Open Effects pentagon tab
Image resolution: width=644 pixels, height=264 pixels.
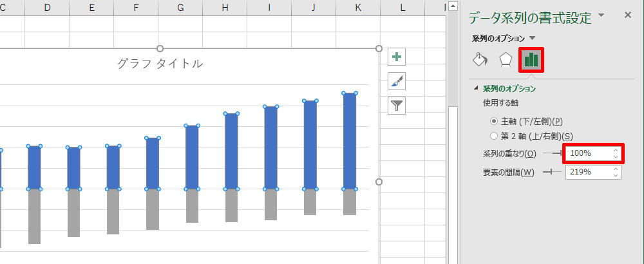point(506,60)
